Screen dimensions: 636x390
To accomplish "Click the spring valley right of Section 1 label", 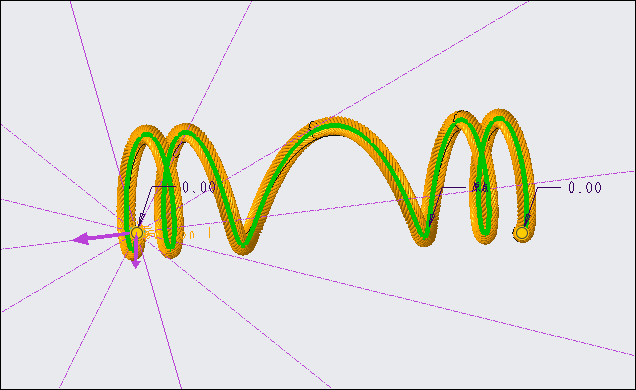I will (x=243, y=244).
